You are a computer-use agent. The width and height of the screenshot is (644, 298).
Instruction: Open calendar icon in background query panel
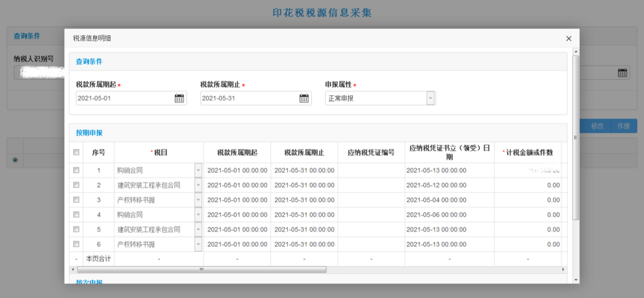(x=623, y=73)
